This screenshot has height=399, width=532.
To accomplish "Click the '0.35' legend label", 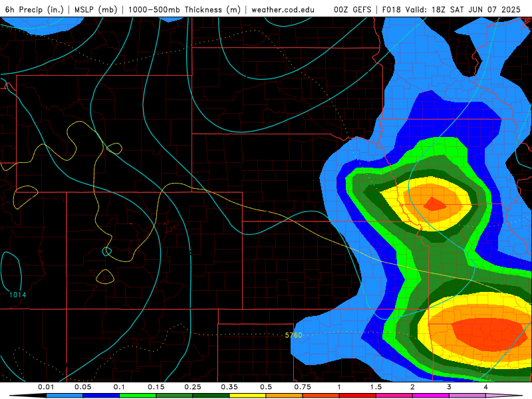I will pos(229,387).
